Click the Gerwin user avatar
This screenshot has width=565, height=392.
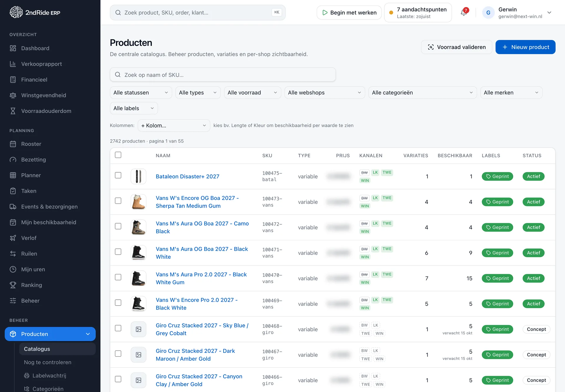tap(488, 12)
